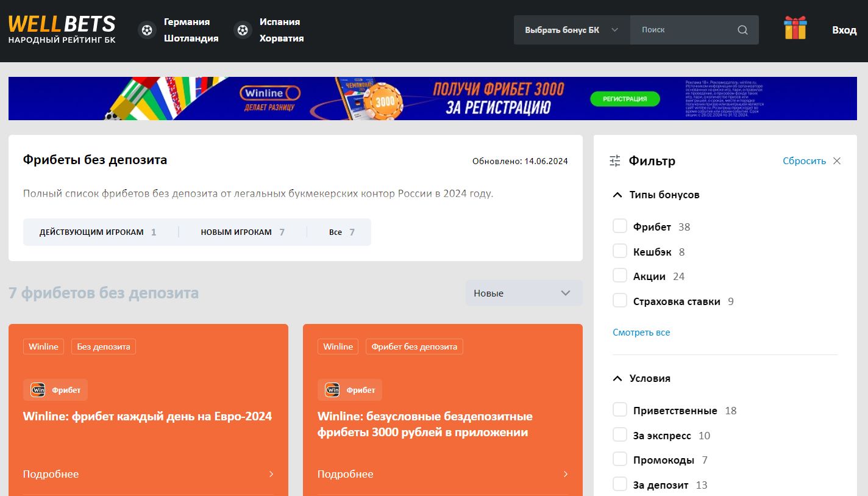Viewport: 868px width, 496px height.
Task: Open the WellBets logo home link
Action: tap(62, 29)
